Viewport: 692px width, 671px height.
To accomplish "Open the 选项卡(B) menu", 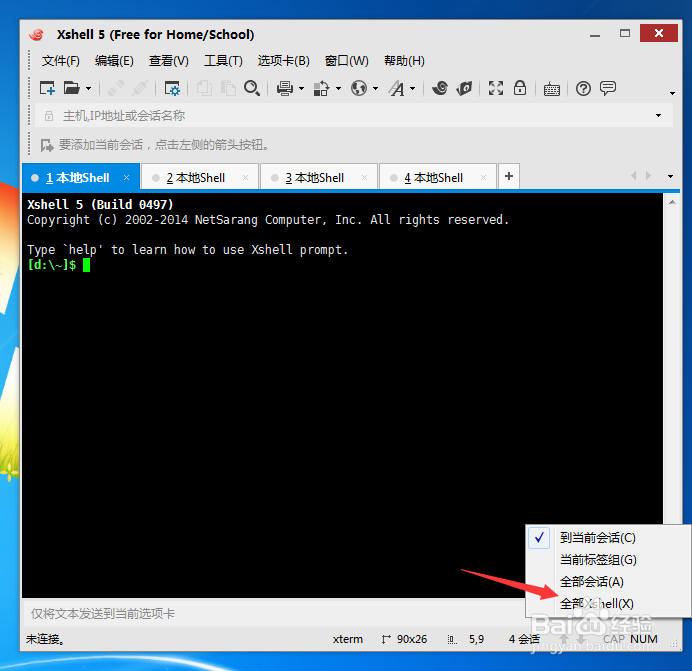I will pos(283,60).
